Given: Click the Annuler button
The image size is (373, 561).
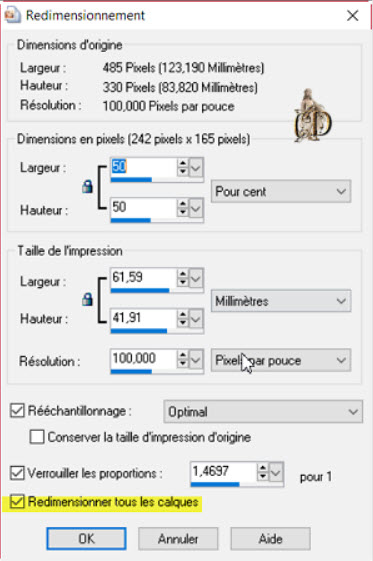Looking at the screenshot, I should click(178, 538).
